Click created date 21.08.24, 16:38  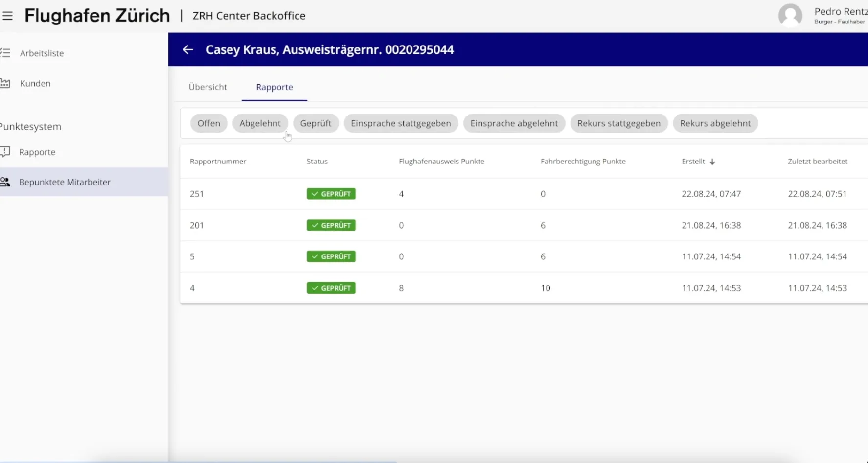pos(711,225)
